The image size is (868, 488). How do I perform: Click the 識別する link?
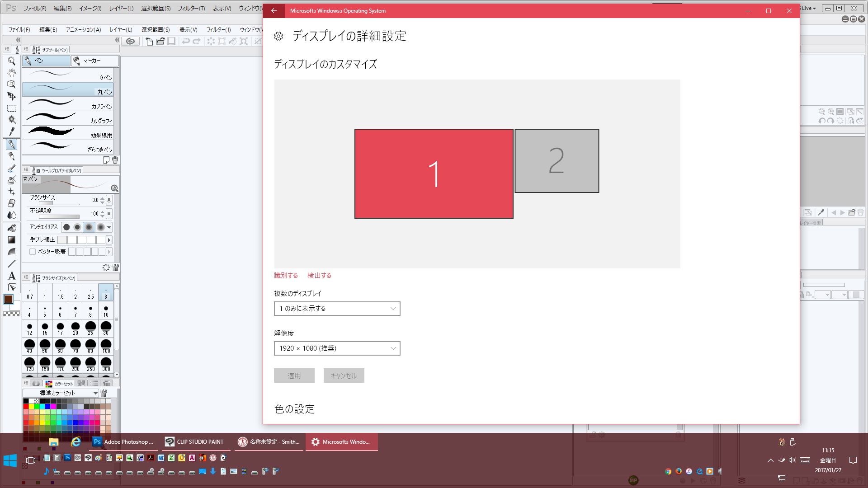tap(286, 275)
